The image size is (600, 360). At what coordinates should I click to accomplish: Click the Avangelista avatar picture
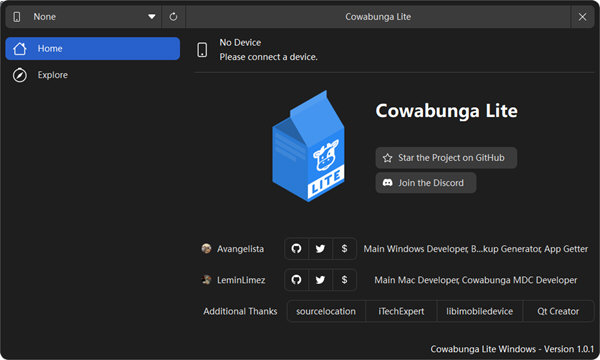[206, 249]
